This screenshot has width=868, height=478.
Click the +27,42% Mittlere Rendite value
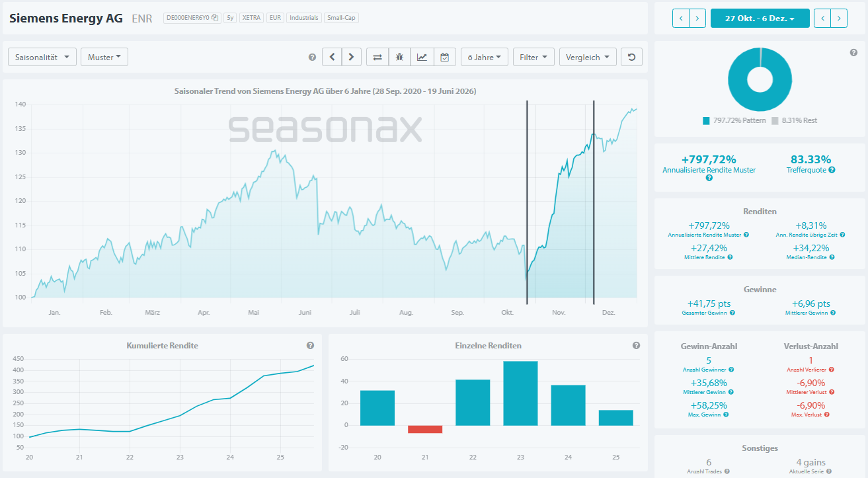click(x=709, y=248)
